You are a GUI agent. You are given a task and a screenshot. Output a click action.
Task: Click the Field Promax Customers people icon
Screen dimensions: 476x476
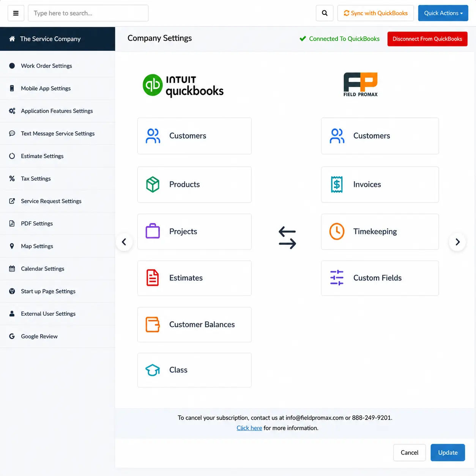pyautogui.click(x=337, y=136)
